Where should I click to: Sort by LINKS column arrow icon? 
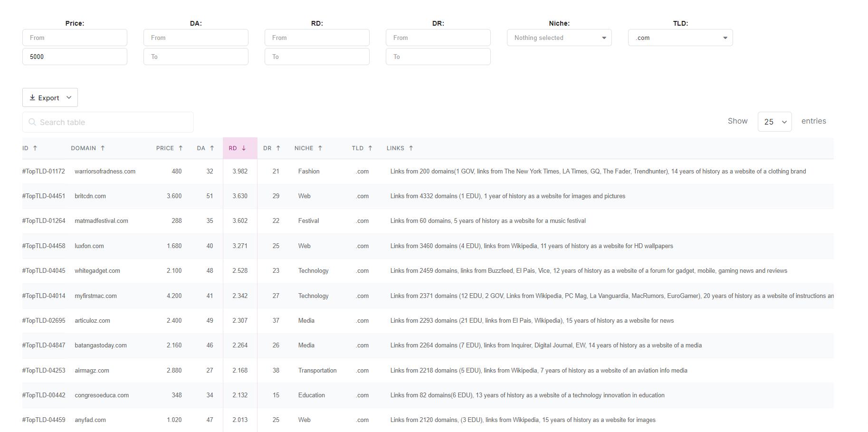[x=411, y=148]
